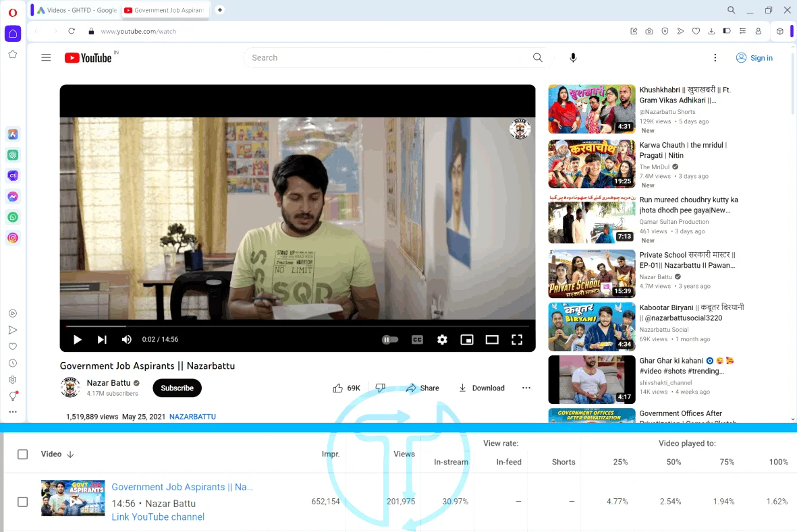Click YouTube page scrollbar down arrow
The image size is (797, 532).
[x=793, y=419]
